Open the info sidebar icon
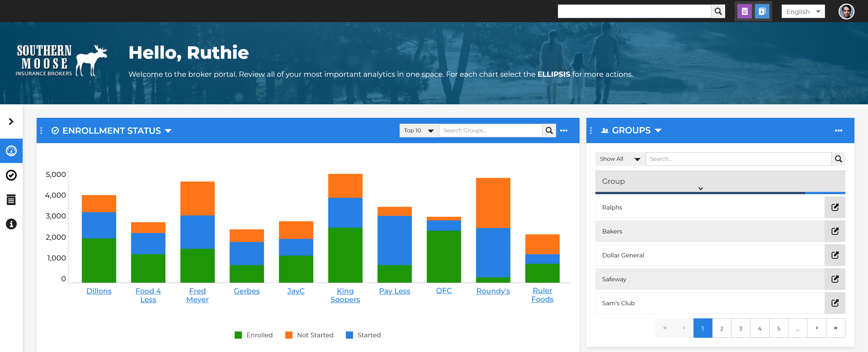868x352 pixels. tap(11, 224)
